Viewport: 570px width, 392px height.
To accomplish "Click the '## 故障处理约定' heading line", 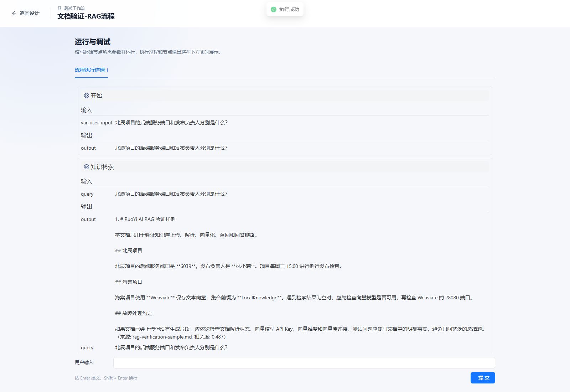I will (134, 313).
